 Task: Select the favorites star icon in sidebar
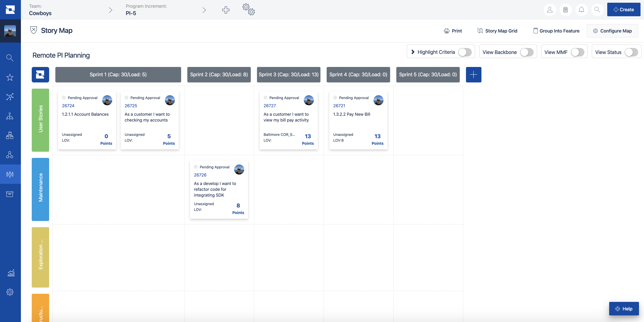point(10,77)
